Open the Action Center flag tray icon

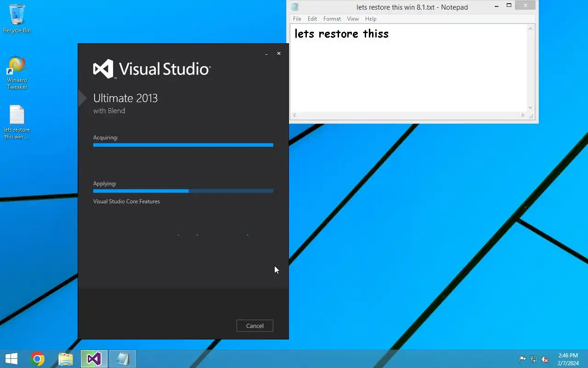(x=523, y=359)
